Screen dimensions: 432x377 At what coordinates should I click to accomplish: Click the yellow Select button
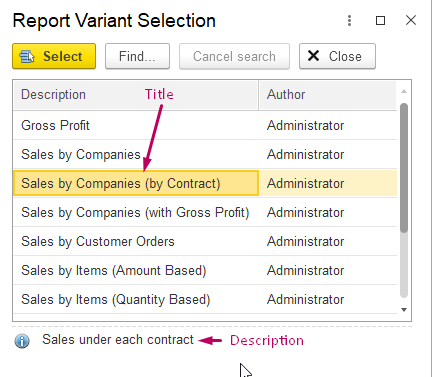54,56
